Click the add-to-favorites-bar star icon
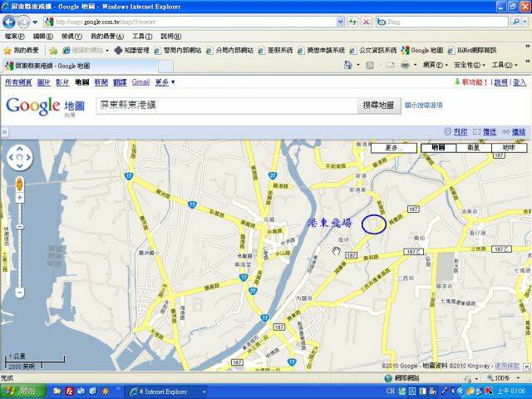The height and width of the screenshot is (399, 532). (x=53, y=51)
